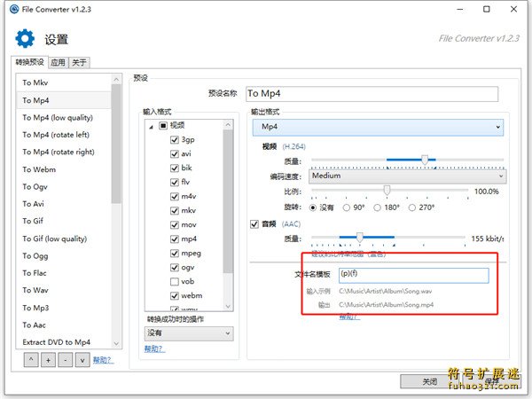Select the To Mp4 preset
Image resolution: width=532 pixels, height=399 pixels.
(x=64, y=100)
